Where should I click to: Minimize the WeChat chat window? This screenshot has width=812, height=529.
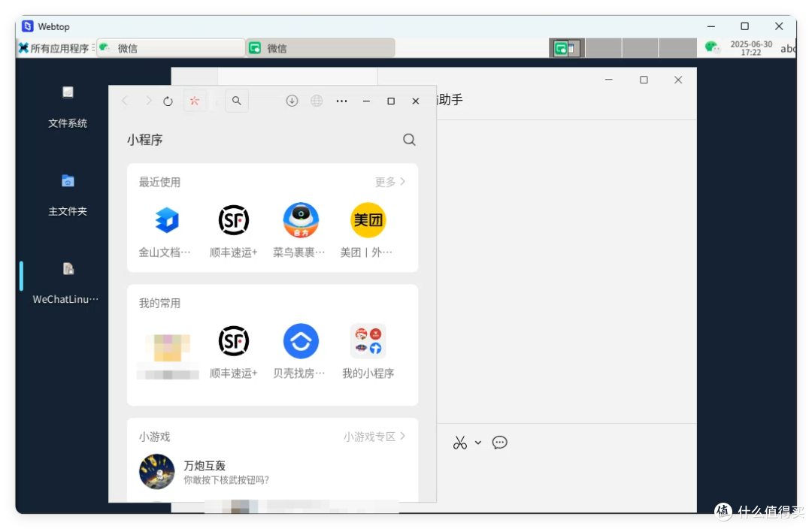(609, 80)
